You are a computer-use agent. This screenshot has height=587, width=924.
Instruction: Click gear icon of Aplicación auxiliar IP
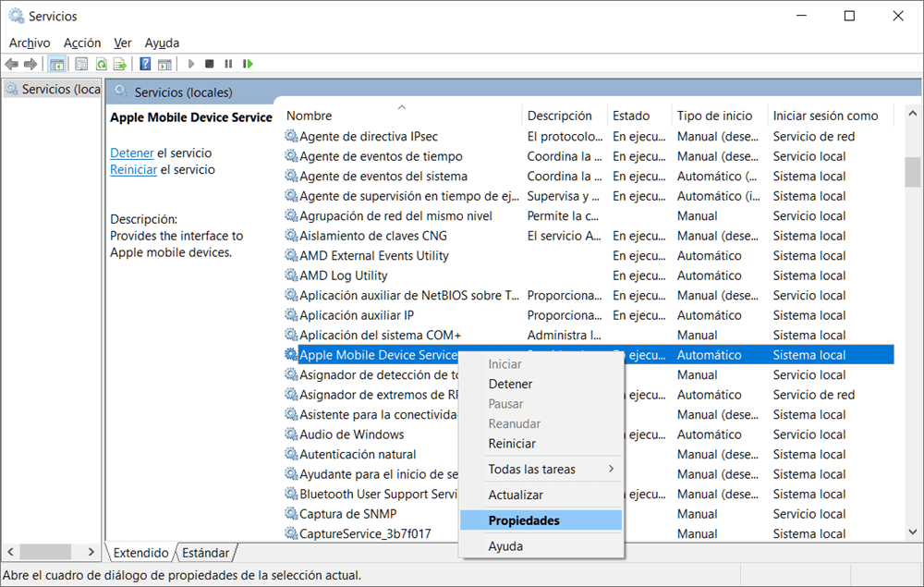291,315
